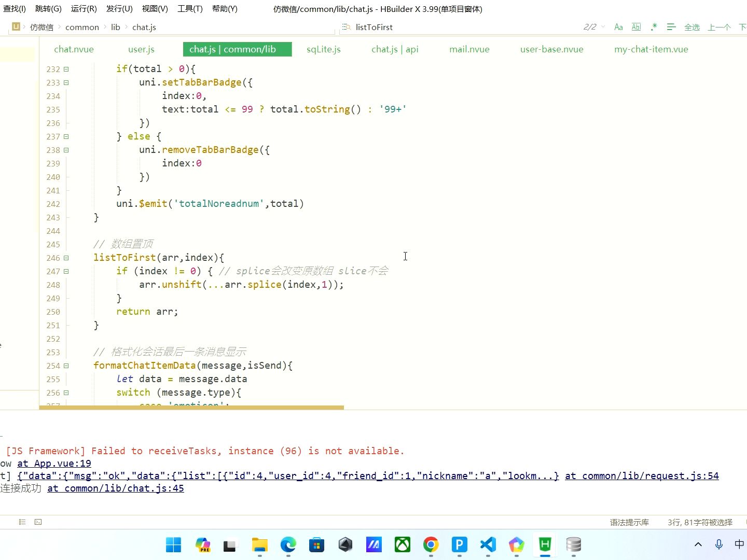
Task: Click the 3行, 81字符被选择 status text
Action: pyautogui.click(x=700, y=522)
